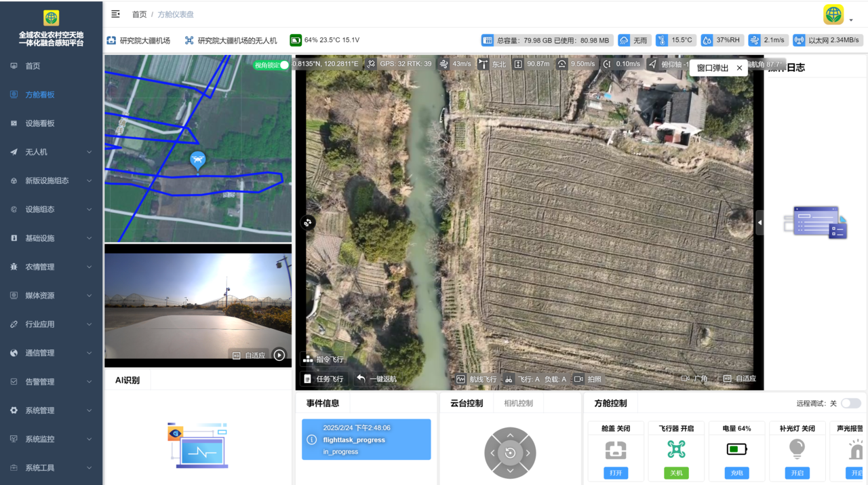Click the green 关机 button for 飞行器
The image size is (868, 485).
click(x=676, y=473)
